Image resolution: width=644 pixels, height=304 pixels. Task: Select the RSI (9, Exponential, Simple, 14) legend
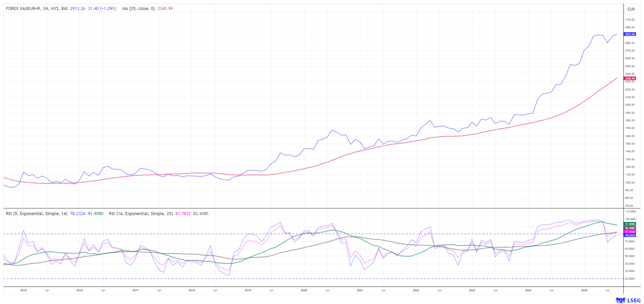tap(37, 214)
